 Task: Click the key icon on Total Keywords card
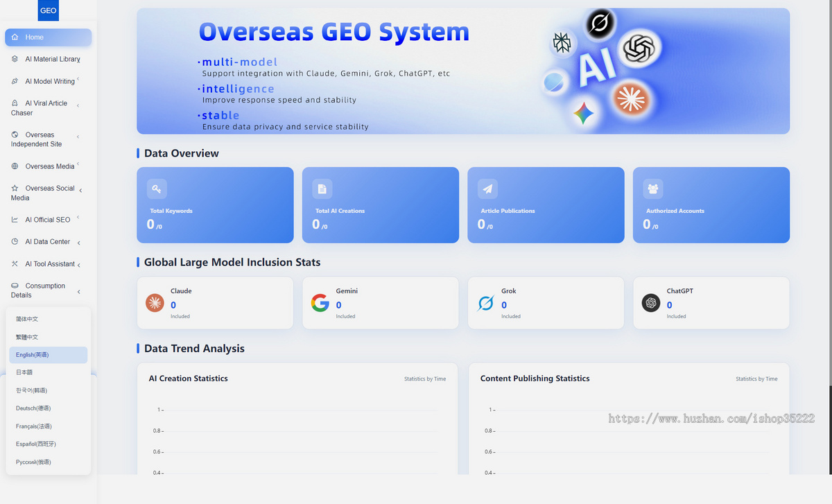tap(157, 189)
